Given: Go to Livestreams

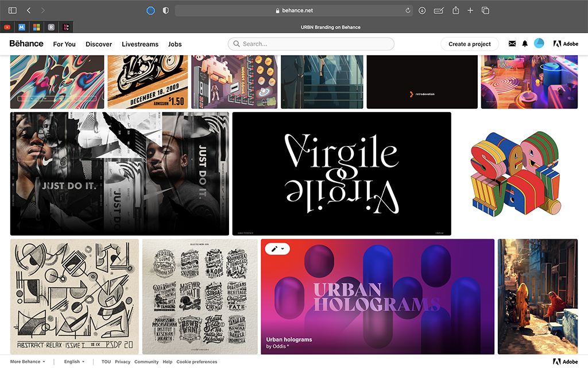Looking at the screenshot, I should click(x=140, y=44).
